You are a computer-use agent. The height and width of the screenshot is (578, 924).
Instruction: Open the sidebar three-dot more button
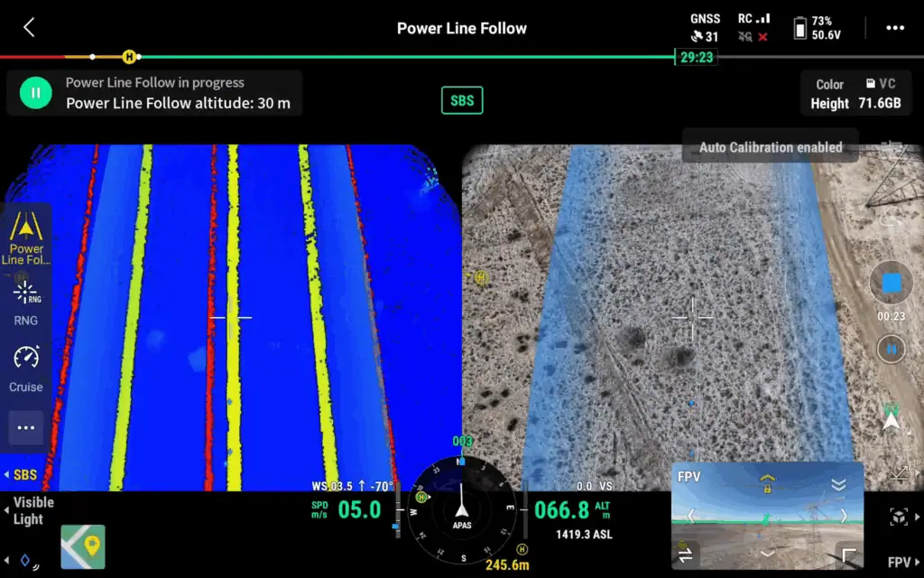(26, 427)
